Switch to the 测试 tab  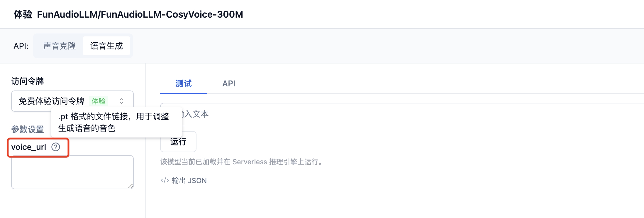(184, 84)
